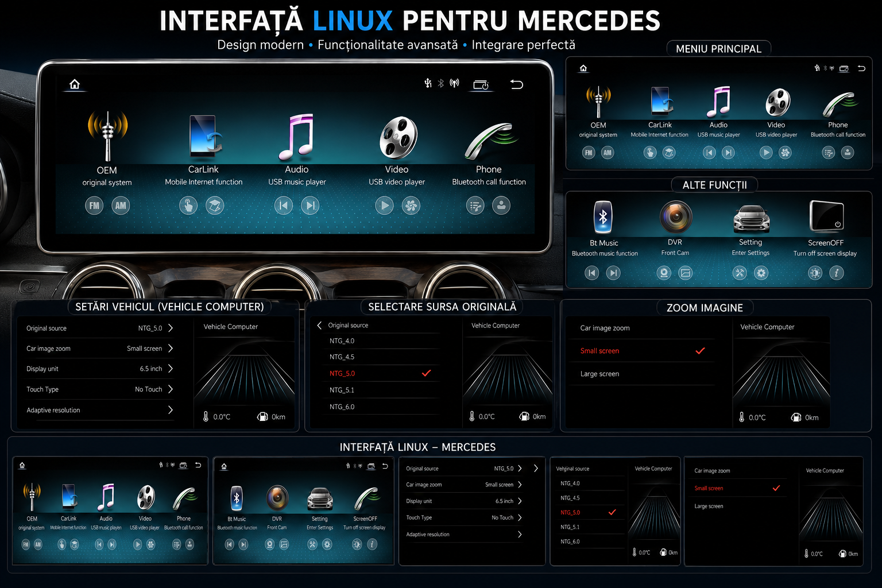The image size is (882, 588).
Task: Expand Display unit 6.5 inch row in SETĂRI VEHICUL
Action: click(99, 369)
